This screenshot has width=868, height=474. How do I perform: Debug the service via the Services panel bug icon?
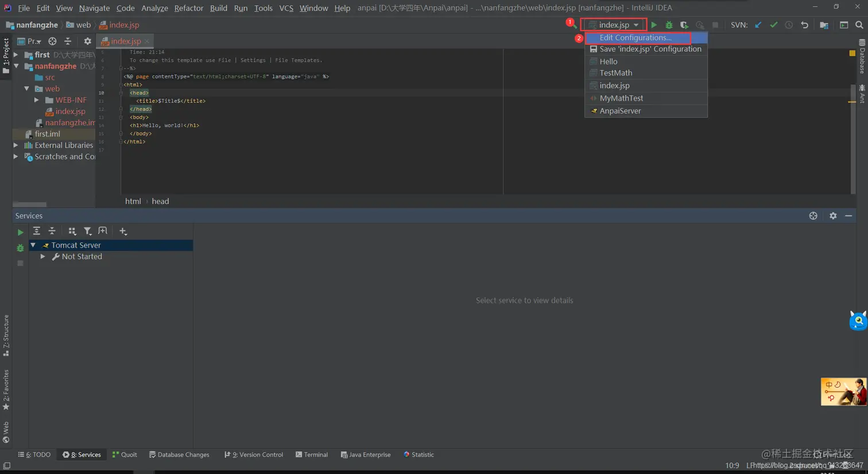tap(20, 248)
